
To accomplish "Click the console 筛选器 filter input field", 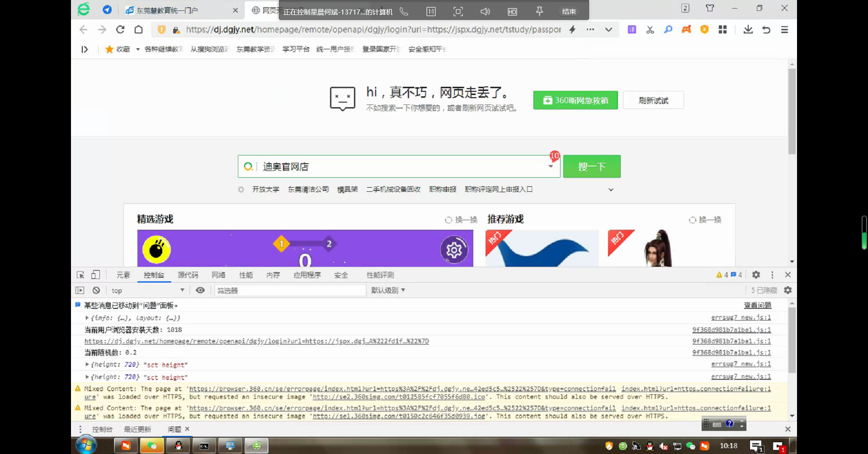I will pos(290,290).
